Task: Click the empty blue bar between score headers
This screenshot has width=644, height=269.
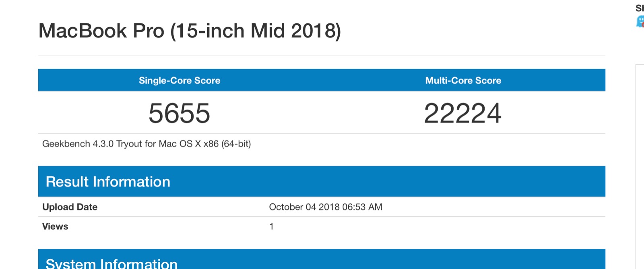Action: point(322,80)
